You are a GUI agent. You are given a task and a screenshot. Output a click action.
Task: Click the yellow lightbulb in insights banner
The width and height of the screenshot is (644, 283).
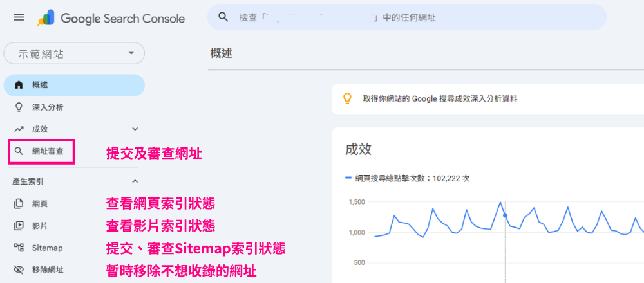coord(348,99)
